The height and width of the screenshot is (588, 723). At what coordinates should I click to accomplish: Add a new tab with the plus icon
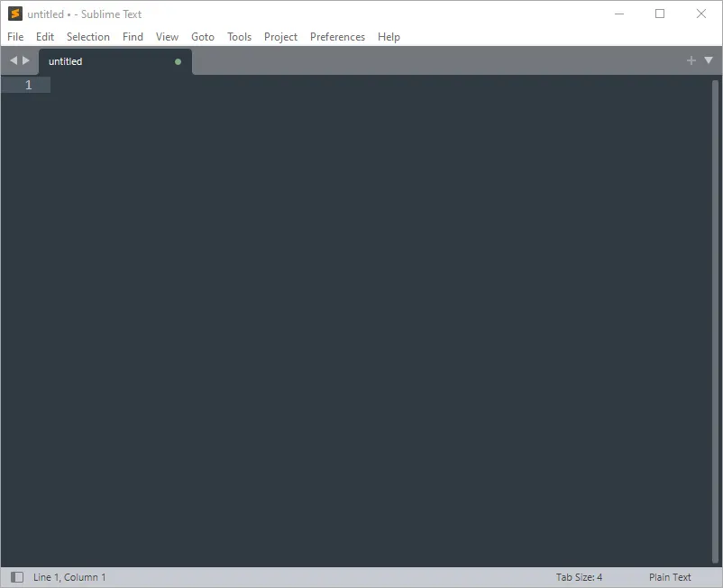pyautogui.click(x=691, y=60)
